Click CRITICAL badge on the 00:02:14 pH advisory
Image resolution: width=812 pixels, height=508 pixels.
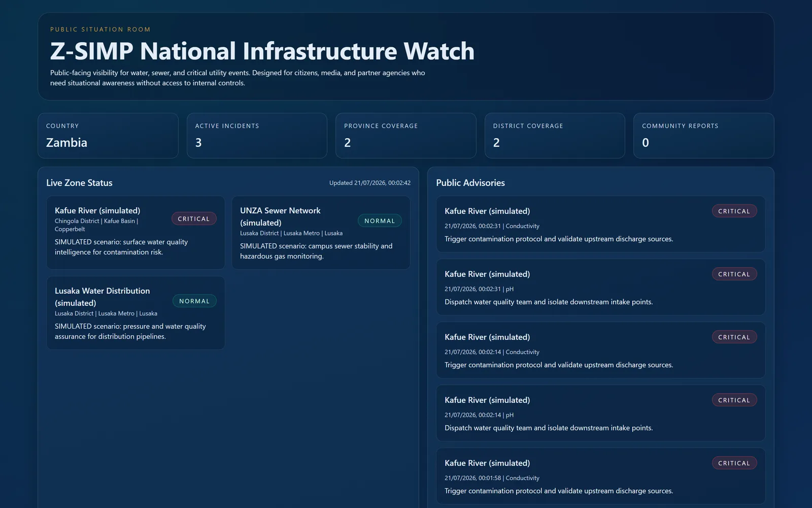[x=734, y=400]
